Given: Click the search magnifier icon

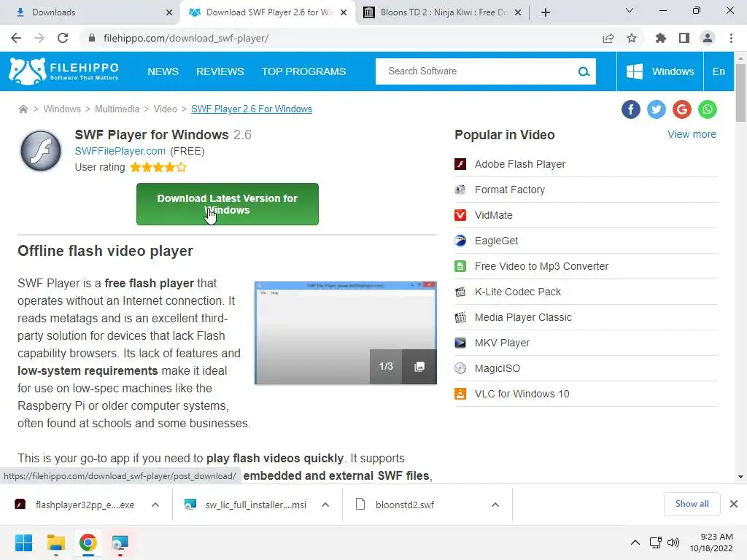Looking at the screenshot, I should point(584,71).
